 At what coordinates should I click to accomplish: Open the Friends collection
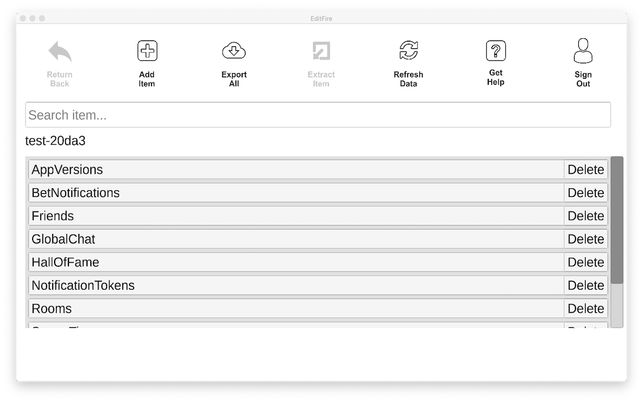pyautogui.click(x=296, y=216)
